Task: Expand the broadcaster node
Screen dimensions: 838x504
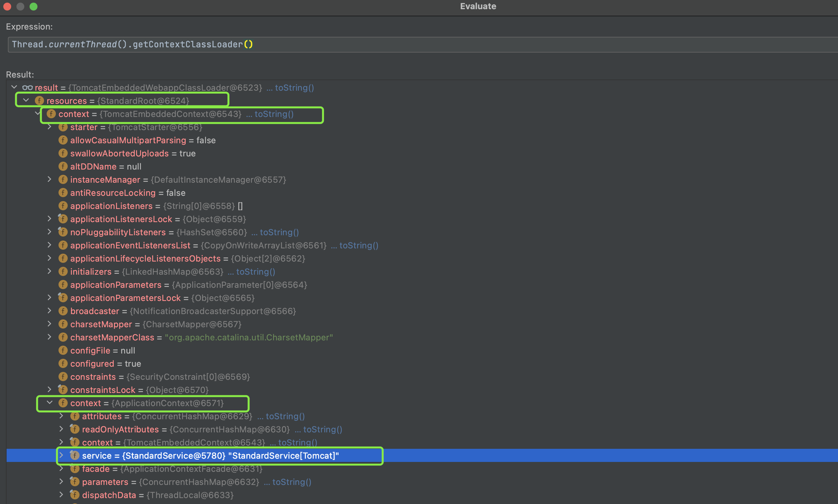Action: 50,311
